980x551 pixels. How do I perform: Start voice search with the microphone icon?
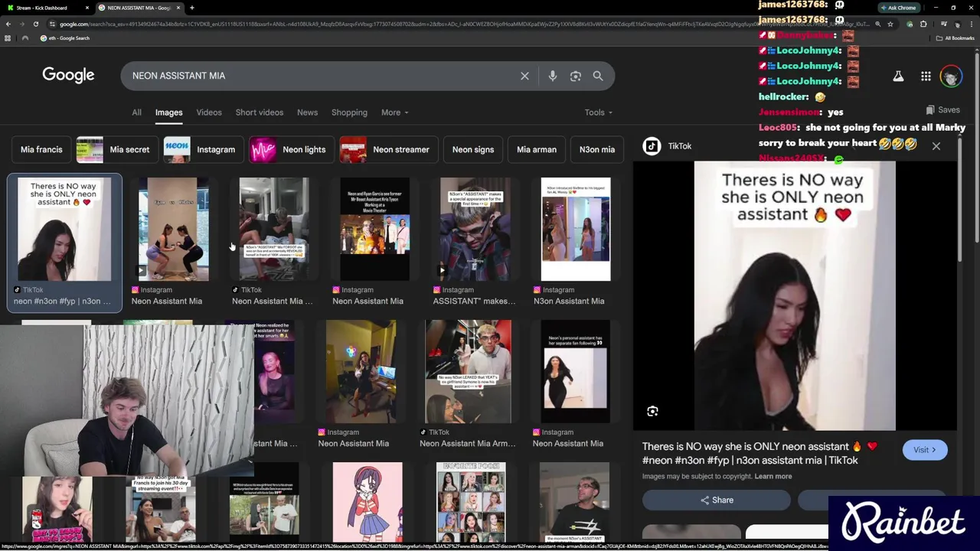(553, 76)
